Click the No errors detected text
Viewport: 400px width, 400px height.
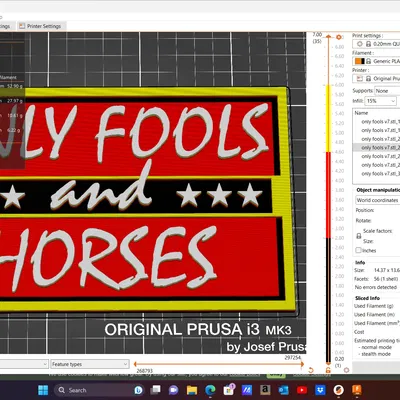click(x=376, y=287)
